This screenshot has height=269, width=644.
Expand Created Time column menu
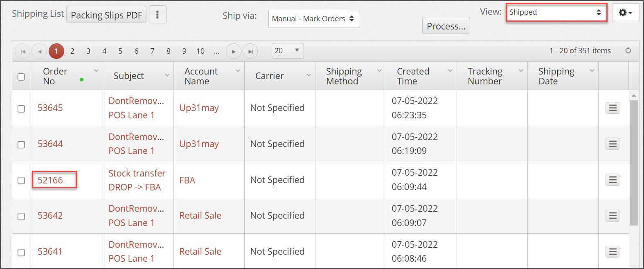point(450,70)
